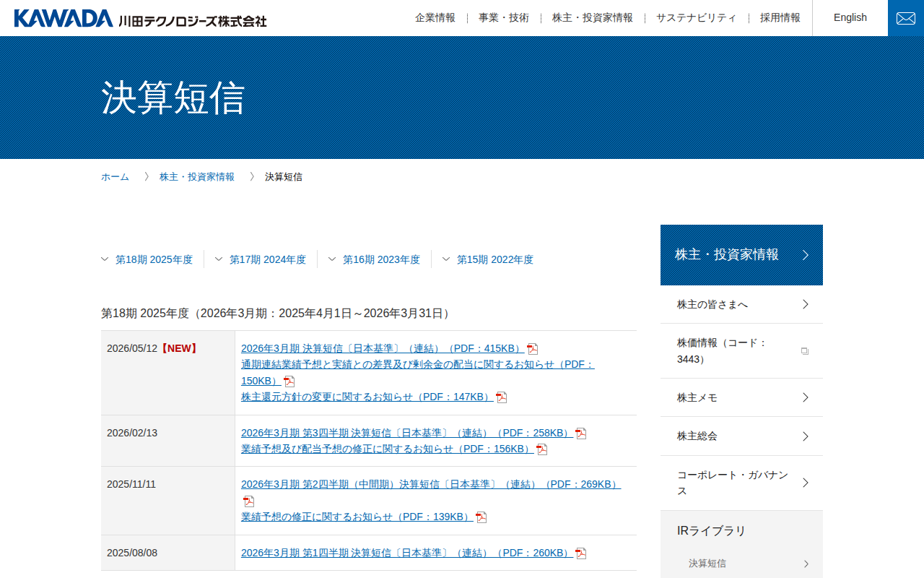Click PDF icon after 150KB notice
The width and height of the screenshot is (924, 578).
pos(289,381)
